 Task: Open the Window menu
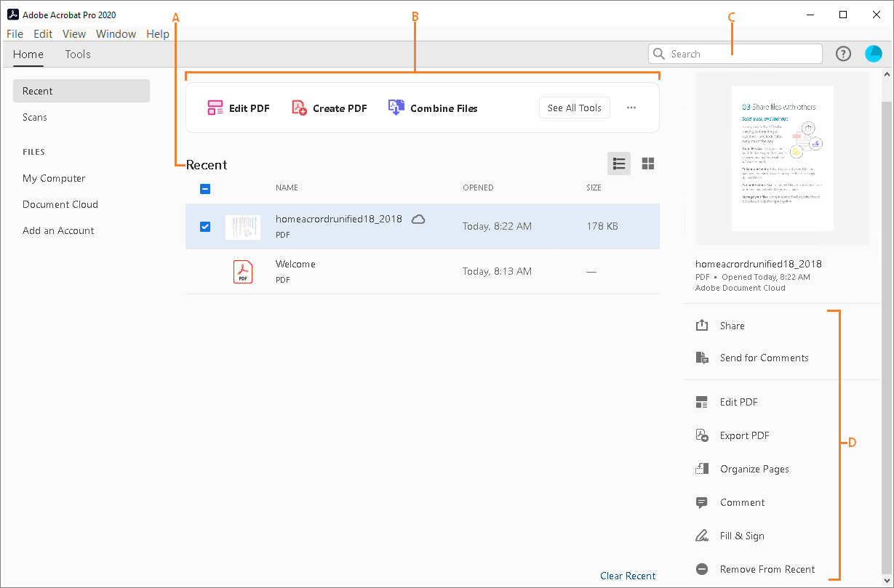pos(116,33)
